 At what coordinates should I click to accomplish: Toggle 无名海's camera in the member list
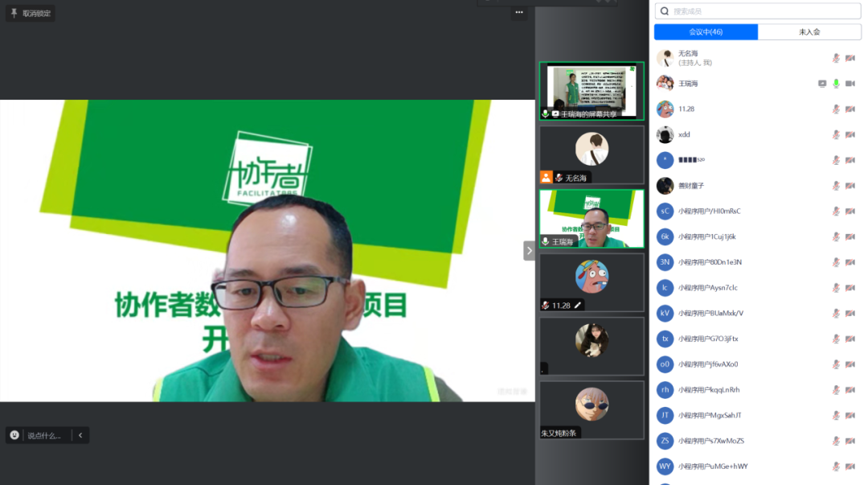(850, 58)
